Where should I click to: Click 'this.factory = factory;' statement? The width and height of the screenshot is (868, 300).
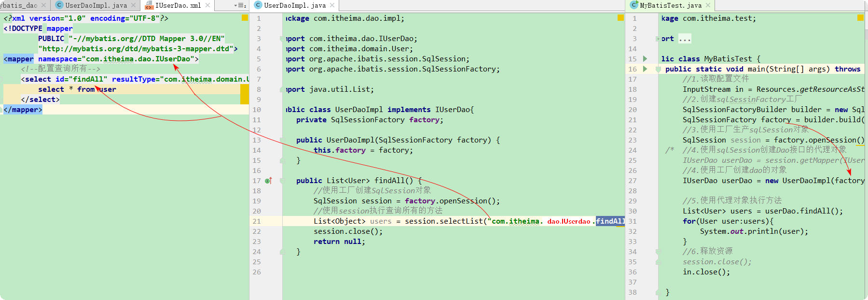pos(363,150)
